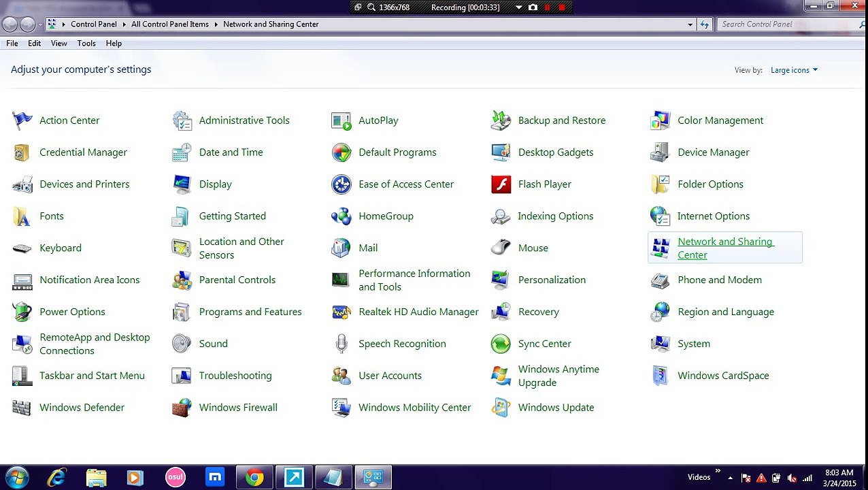Image resolution: width=868 pixels, height=490 pixels.
Task: Click the Administrative Tools icon
Action: 182,120
